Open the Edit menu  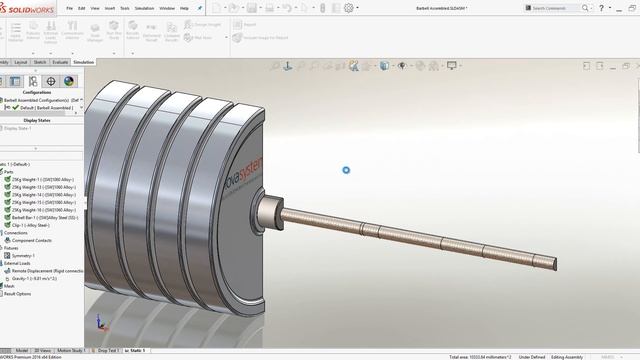coord(82,8)
